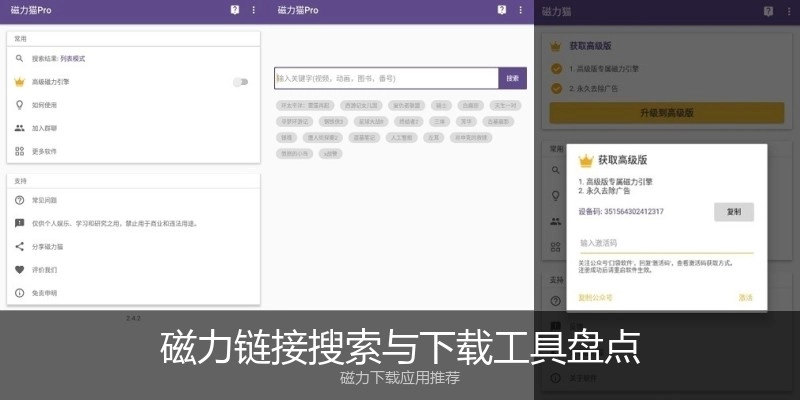Click heart icon beside 评价我们
800x400 pixels.
click(19, 269)
